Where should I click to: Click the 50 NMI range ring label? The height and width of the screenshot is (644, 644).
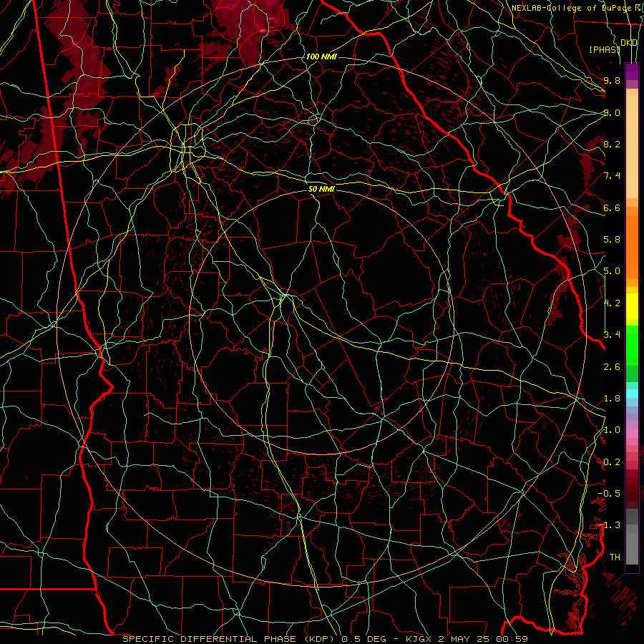click(321, 189)
